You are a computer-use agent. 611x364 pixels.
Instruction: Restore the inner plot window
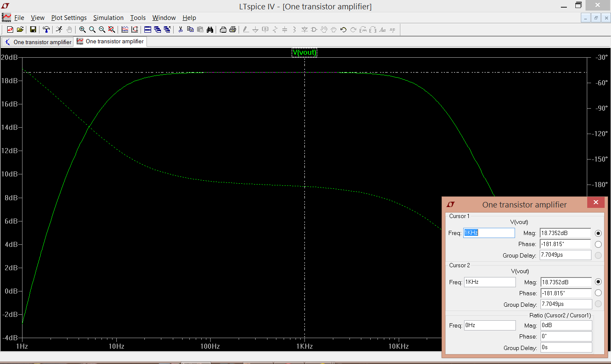click(x=596, y=18)
